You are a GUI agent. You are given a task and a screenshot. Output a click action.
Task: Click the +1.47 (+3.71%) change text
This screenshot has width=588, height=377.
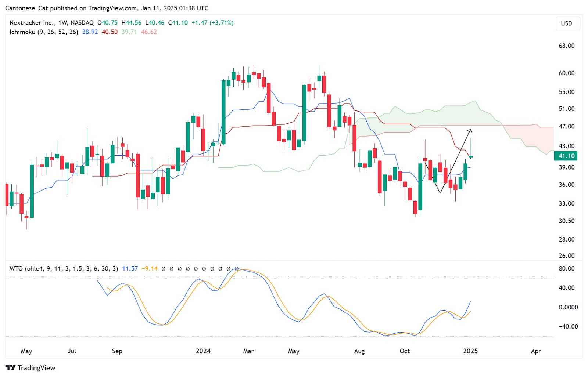(x=212, y=23)
